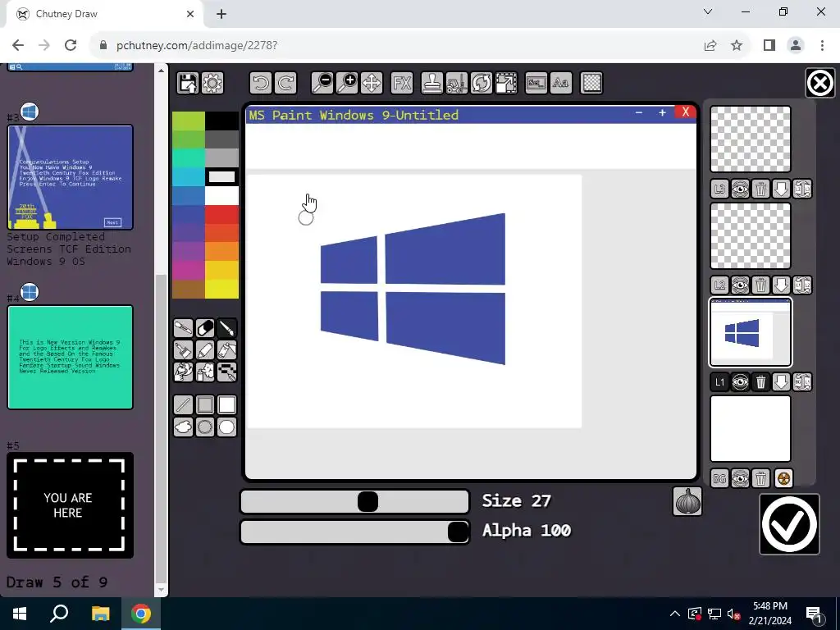Select layer L3 label button
Screen dimensions: 840x630
tap(719, 189)
